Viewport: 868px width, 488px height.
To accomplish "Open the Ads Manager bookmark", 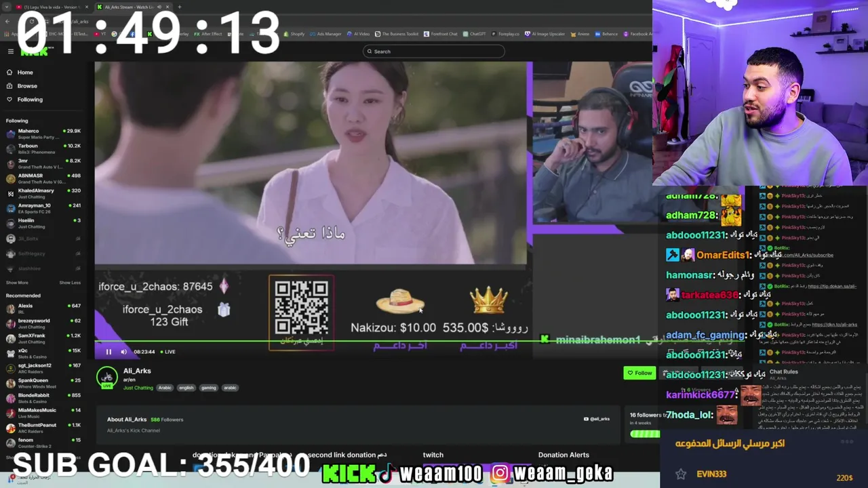I will (326, 34).
